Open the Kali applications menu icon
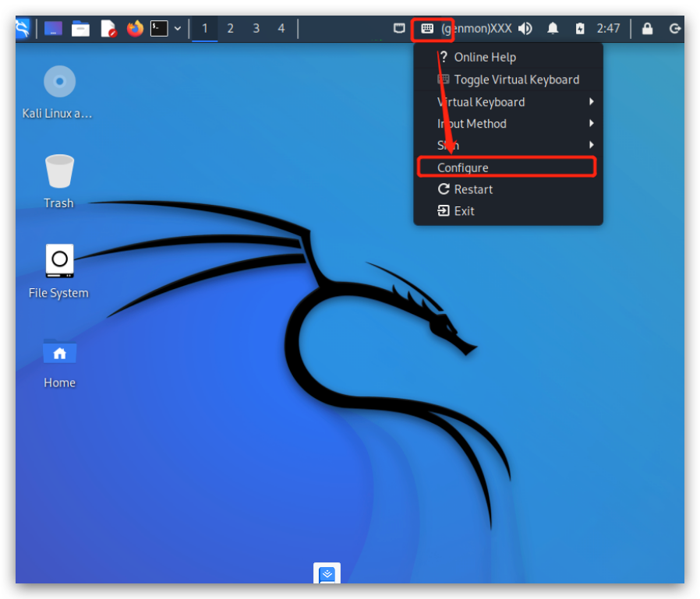This screenshot has height=599, width=700. (x=22, y=29)
